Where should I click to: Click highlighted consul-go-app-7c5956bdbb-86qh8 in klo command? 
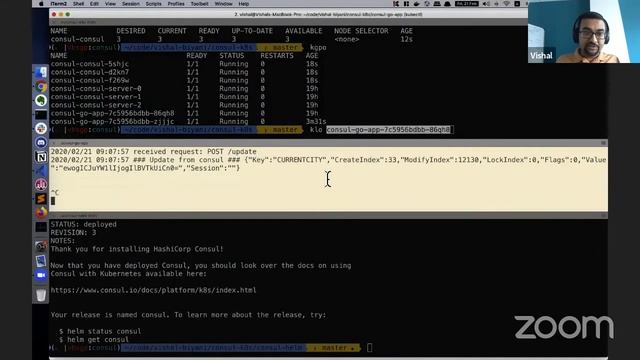388,130
